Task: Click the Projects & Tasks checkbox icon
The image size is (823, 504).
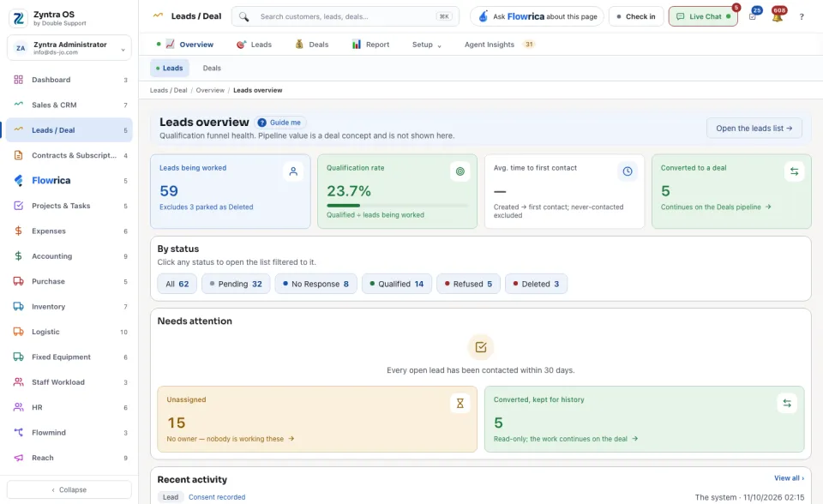Action: pos(18,206)
